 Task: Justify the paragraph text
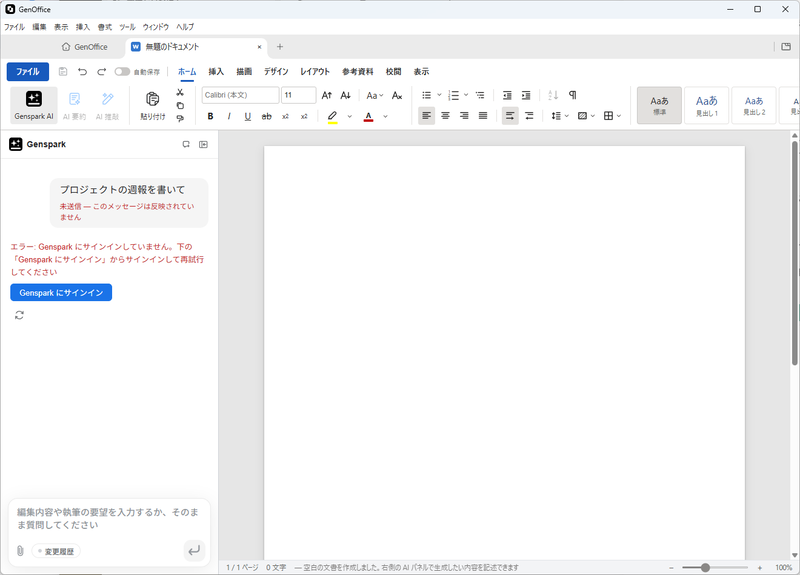click(483, 116)
